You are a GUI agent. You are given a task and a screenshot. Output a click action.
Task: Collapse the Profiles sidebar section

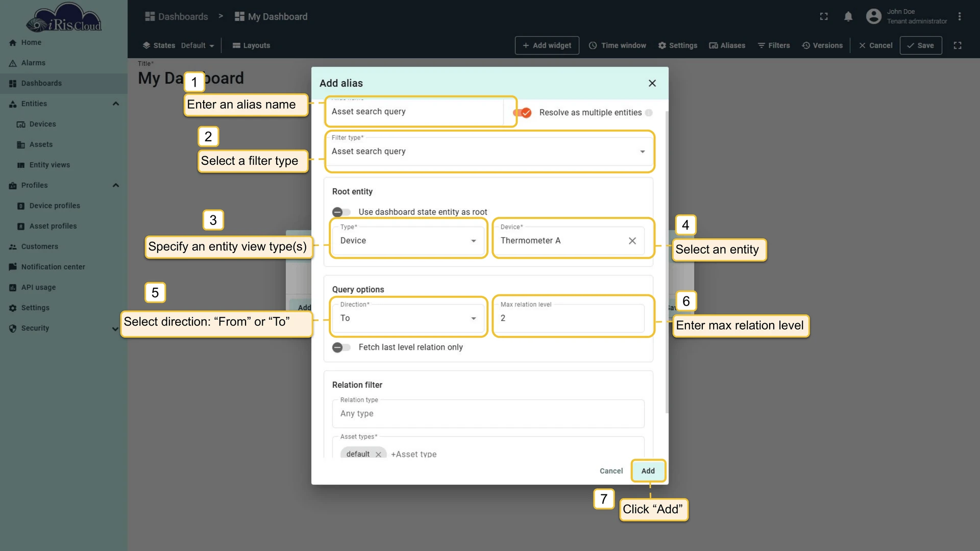point(116,185)
